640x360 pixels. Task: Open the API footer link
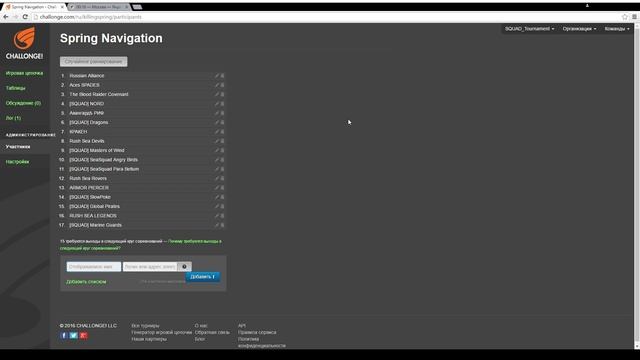pos(242,326)
